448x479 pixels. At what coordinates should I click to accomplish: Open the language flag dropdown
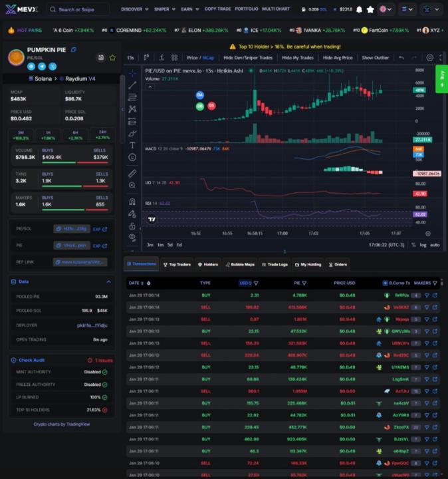click(386, 9)
